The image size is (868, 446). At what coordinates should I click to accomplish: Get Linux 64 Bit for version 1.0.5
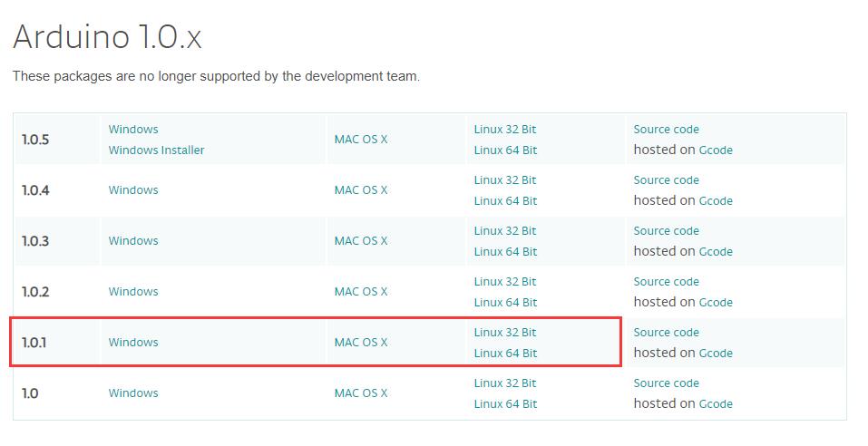click(505, 150)
